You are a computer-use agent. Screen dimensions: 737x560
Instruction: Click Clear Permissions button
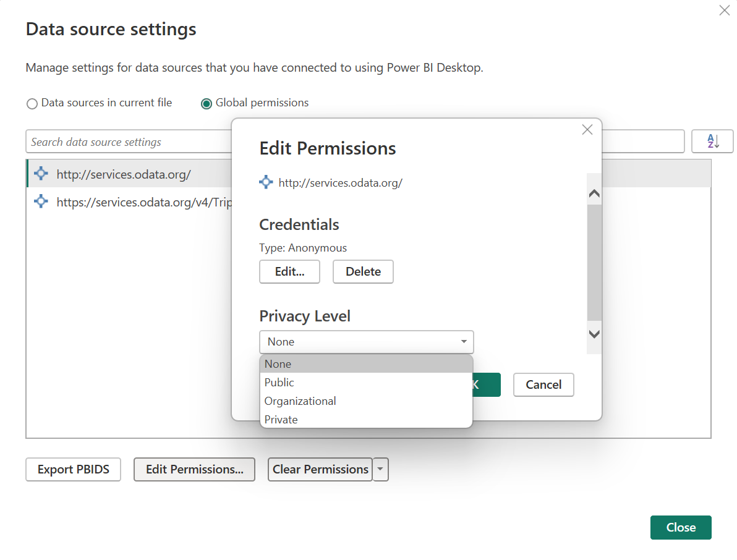click(x=320, y=469)
